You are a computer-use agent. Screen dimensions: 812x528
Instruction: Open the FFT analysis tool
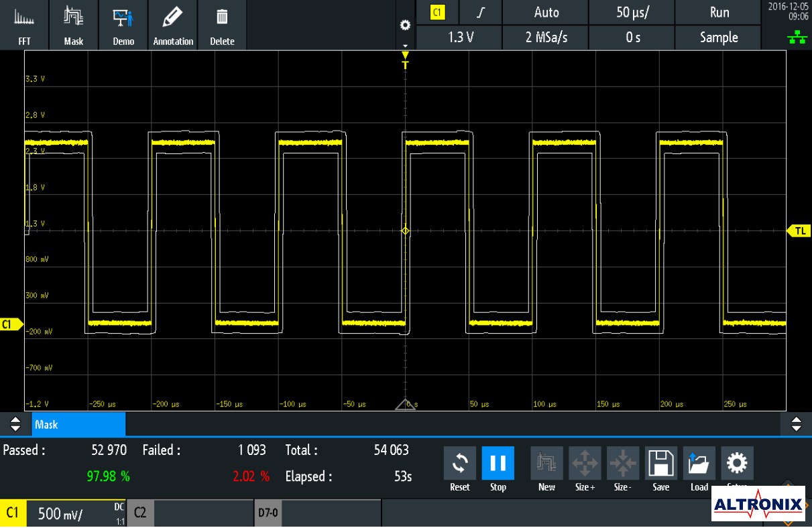(24, 25)
